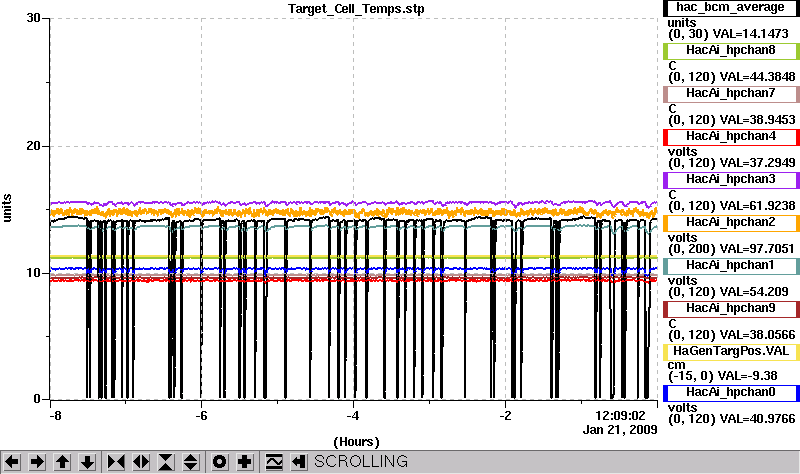
Task: Click the (Hours) x-axis label
Action: coord(357,442)
